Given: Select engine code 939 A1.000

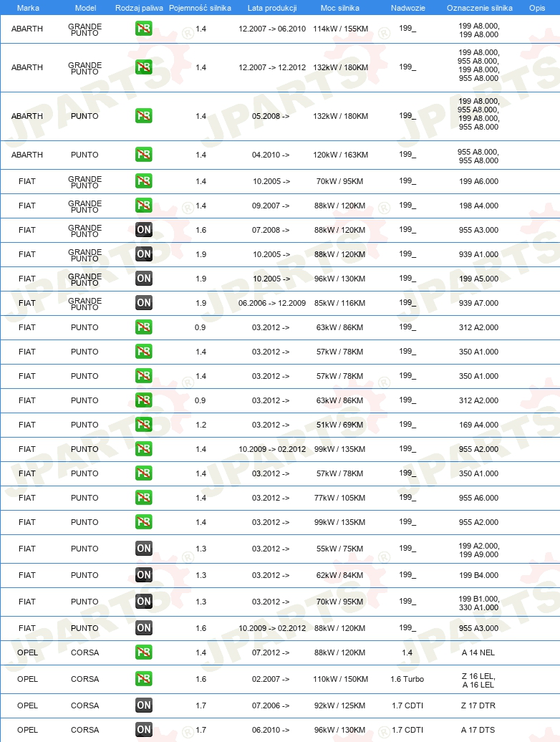Looking at the screenshot, I should coord(478,254).
